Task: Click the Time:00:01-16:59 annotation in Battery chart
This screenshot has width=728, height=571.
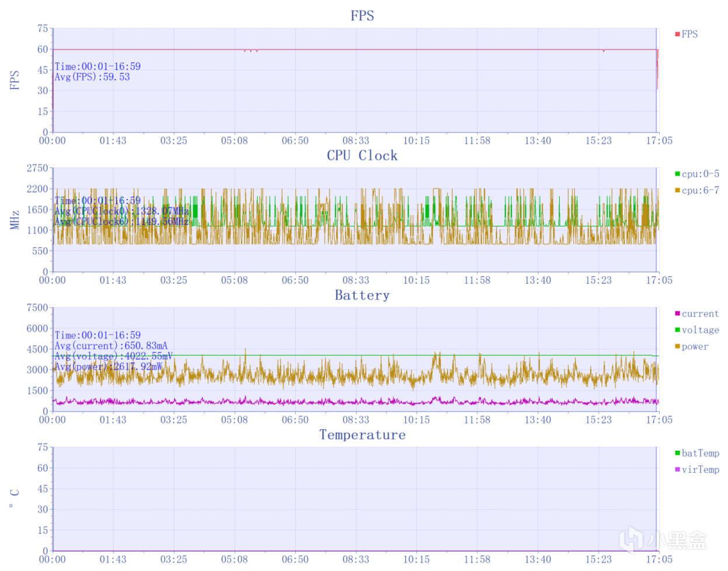Action: [98, 335]
